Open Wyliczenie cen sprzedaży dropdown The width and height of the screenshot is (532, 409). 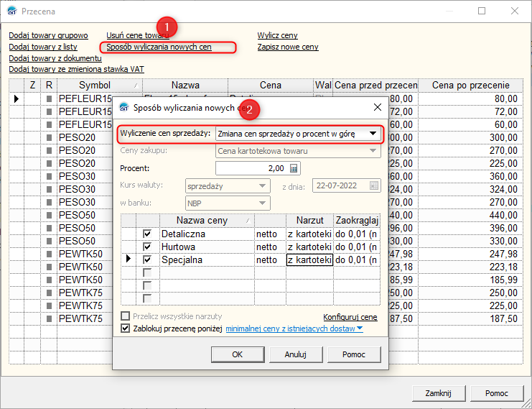click(x=373, y=134)
